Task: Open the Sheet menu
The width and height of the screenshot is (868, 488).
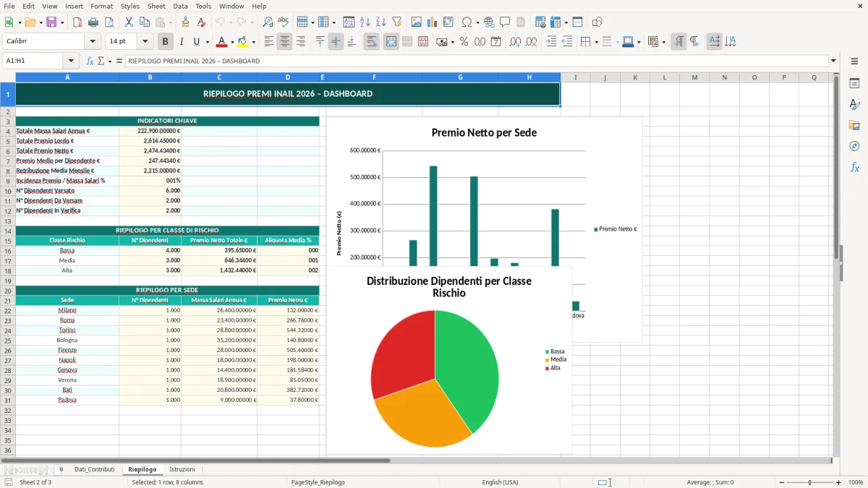Action: point(156,6)
